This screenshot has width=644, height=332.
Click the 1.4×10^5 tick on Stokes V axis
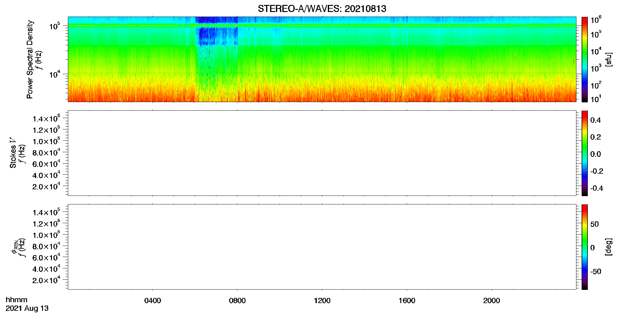[x=46, y=118]
